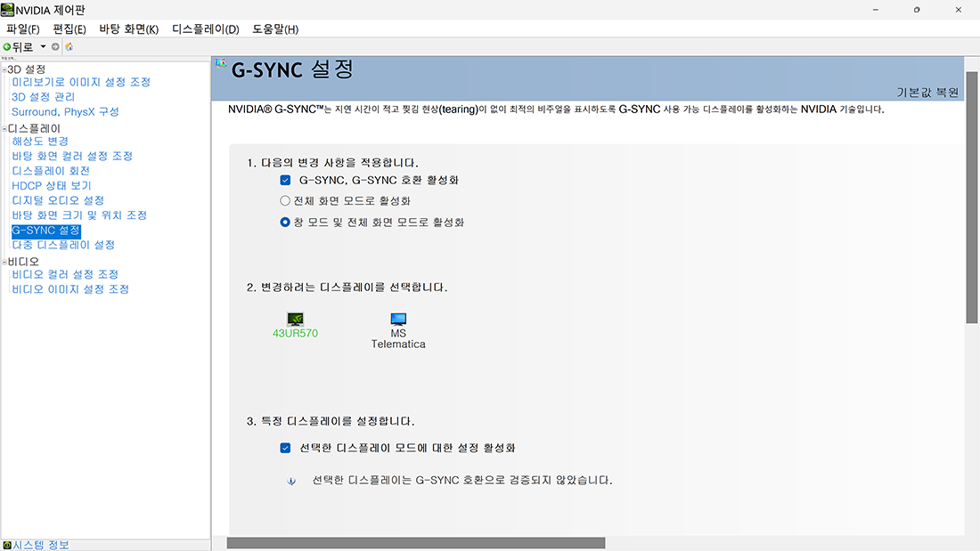Collapse the 디스플레이 tree node
This screenshot has height=551, width=980.
4,129
